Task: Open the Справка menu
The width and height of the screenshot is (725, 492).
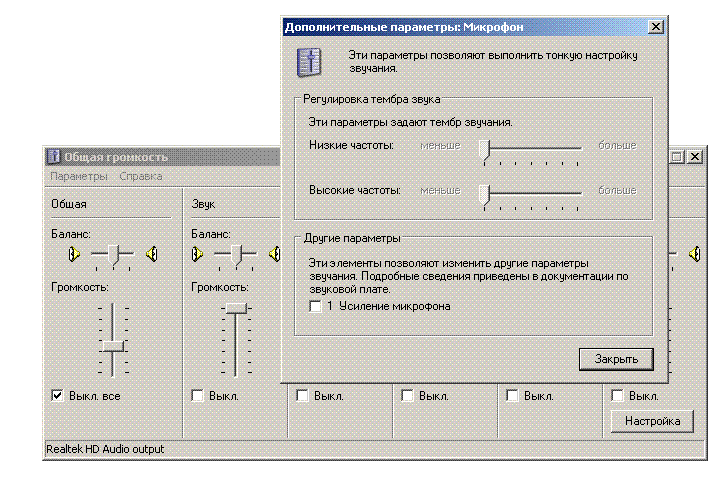Action: (141, 176)
